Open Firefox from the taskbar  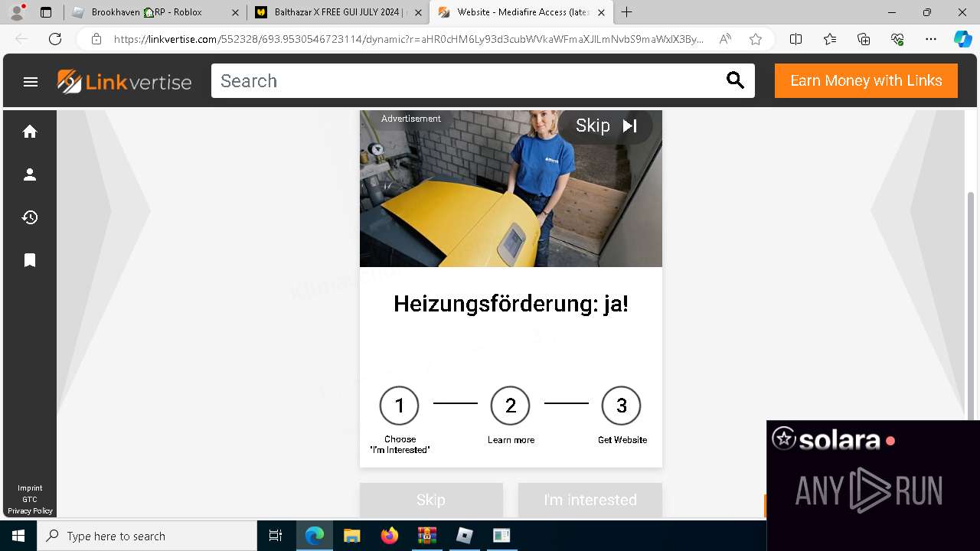(390, 536)
